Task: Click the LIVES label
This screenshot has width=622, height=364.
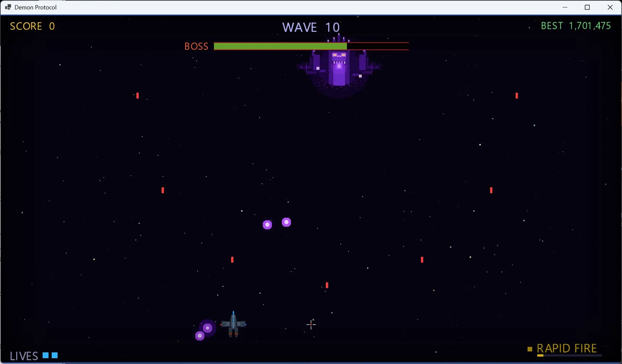Action: 24,356
